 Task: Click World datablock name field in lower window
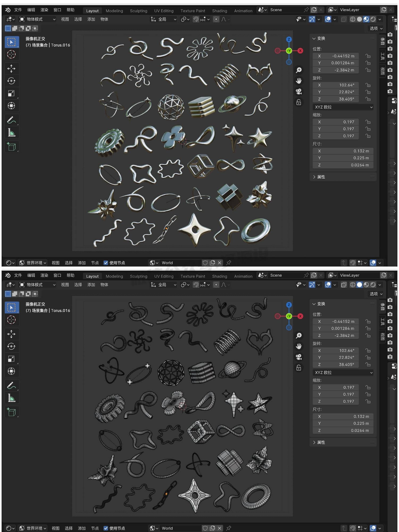click(x=181, y=528)
